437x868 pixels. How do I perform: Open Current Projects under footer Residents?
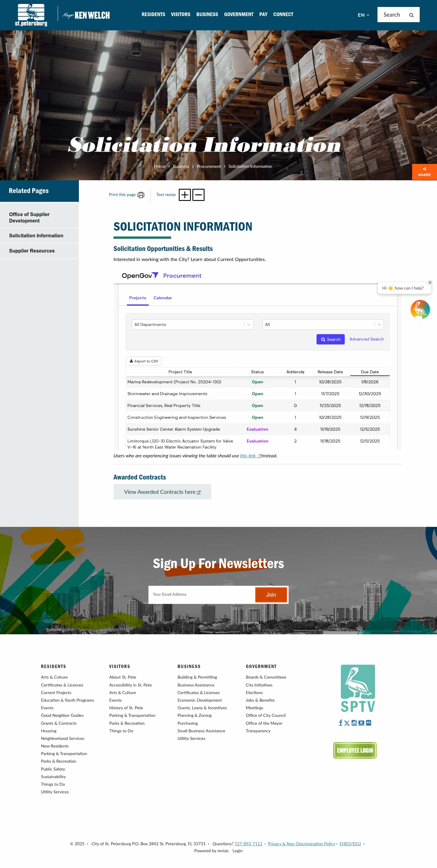coord(56,693)
